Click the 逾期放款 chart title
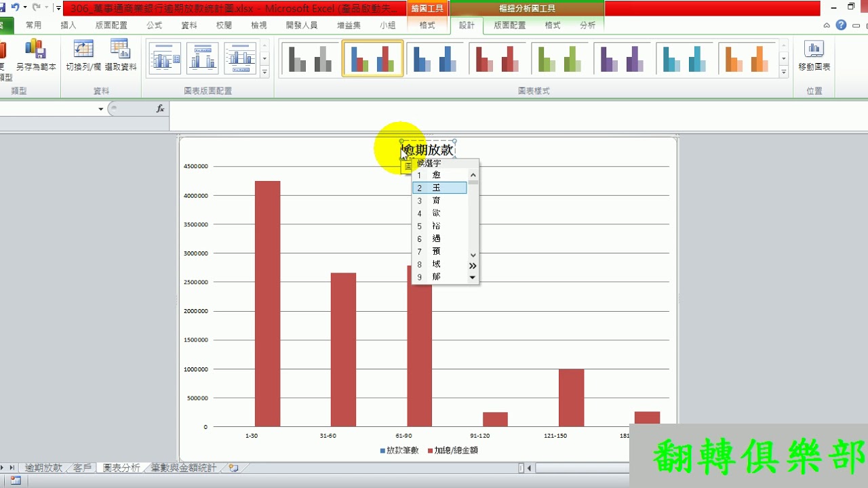Viewport: 868px width, 488px height. [x=427, y=149]
